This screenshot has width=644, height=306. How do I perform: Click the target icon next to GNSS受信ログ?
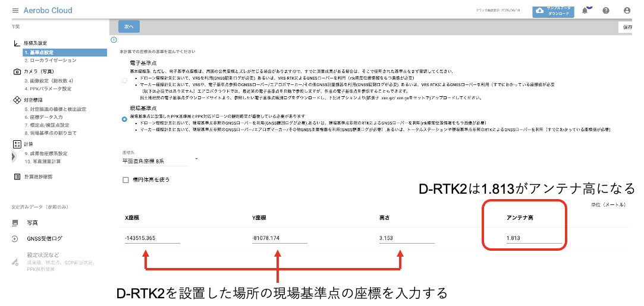point(15,239)
